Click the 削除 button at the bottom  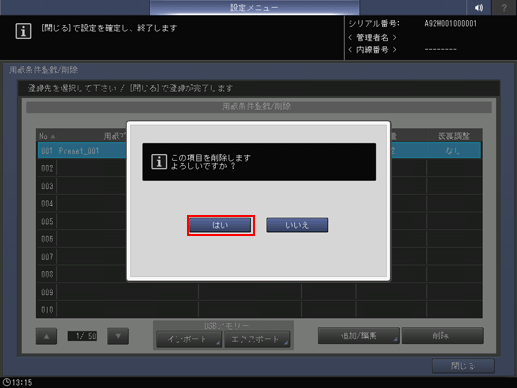point(443,336)
